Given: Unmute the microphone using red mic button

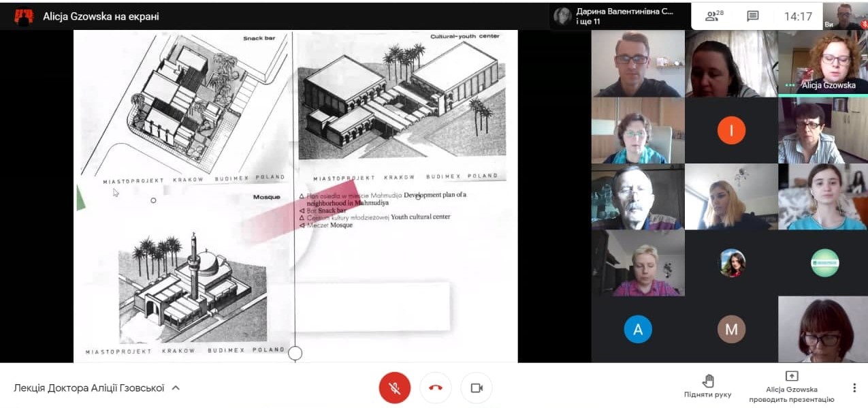Looking at the screenshot, I should [394, 388].
